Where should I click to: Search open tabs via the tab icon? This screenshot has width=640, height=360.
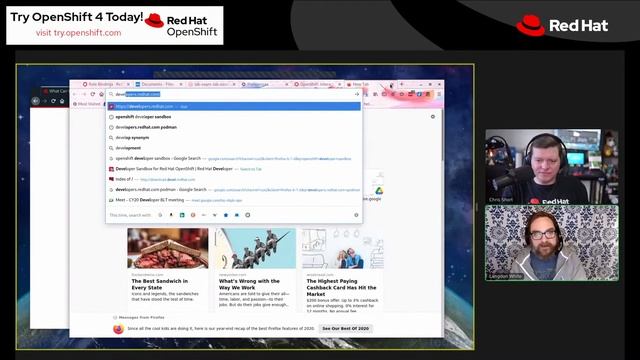tap(237, 215)
